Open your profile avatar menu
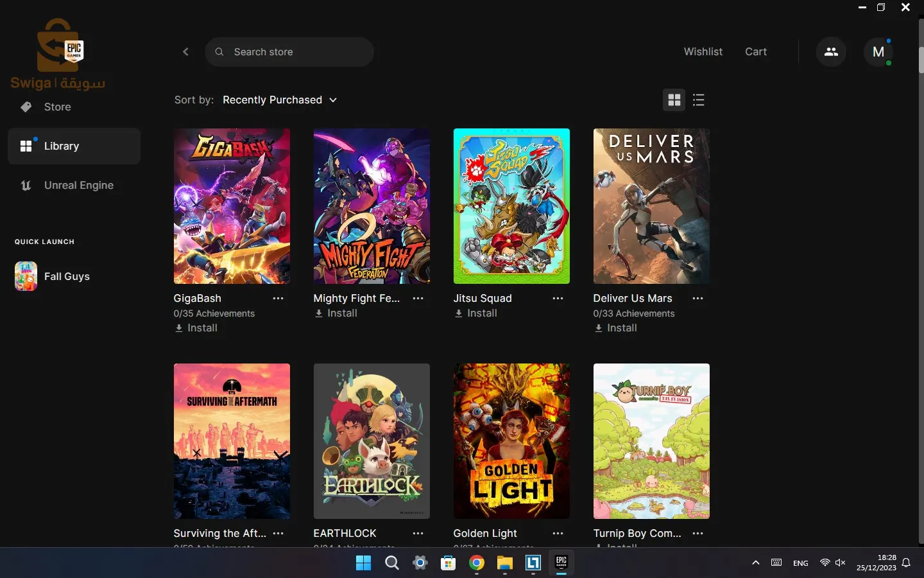This screenshot has width=924, height=578. pos(878,52)
